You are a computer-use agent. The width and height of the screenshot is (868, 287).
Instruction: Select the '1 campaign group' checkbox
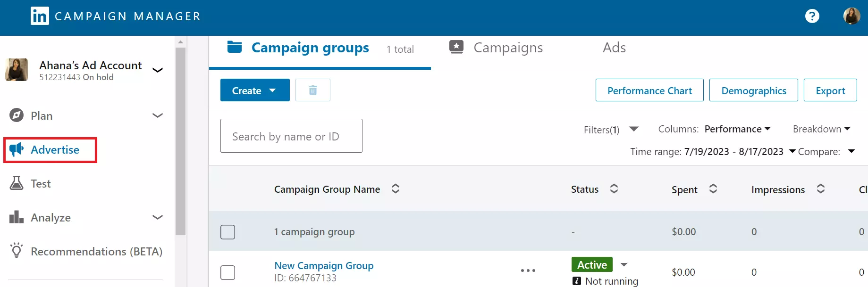click(x=228, y=232)
